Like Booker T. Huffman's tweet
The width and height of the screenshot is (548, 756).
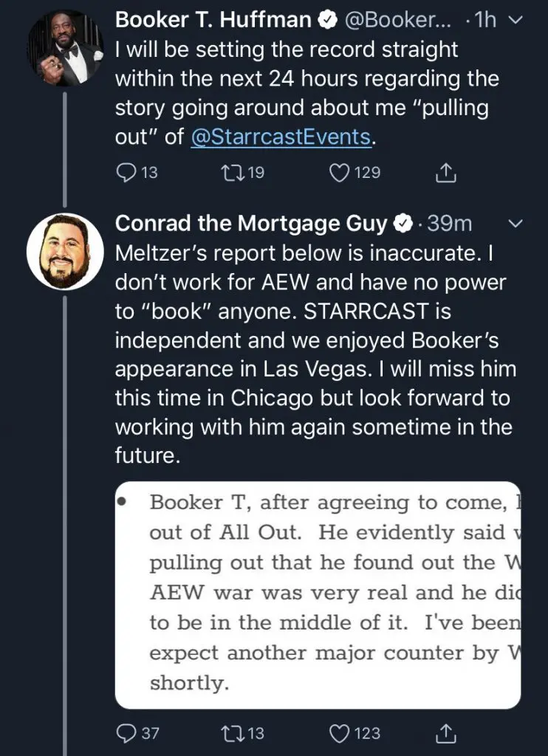340,173
